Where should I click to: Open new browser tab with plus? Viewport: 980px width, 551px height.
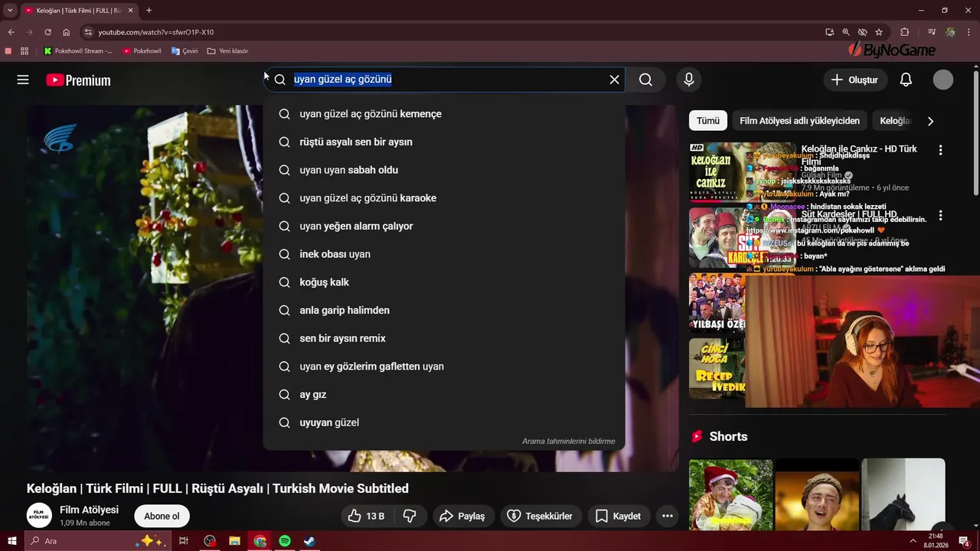(149, 10)
